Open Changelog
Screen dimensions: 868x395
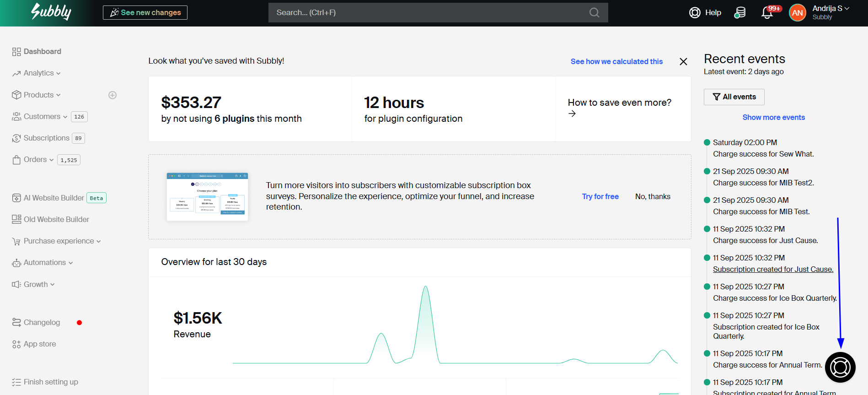point(42,323)
